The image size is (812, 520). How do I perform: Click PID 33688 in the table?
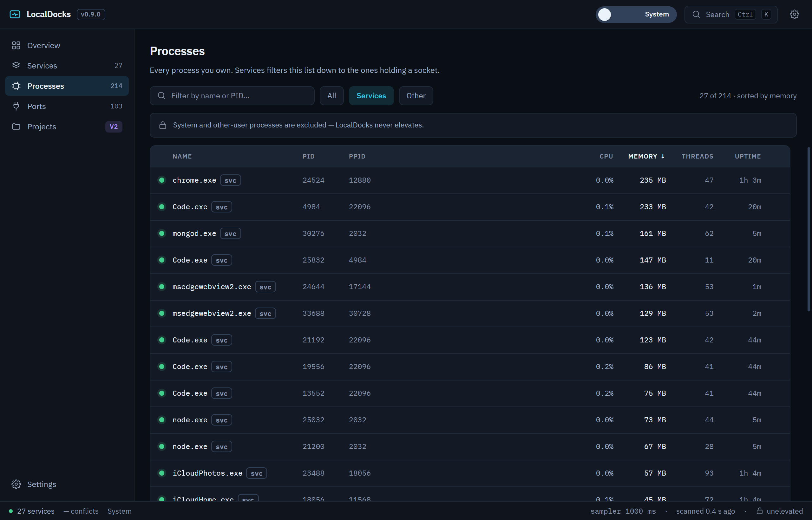click(313, 313)
